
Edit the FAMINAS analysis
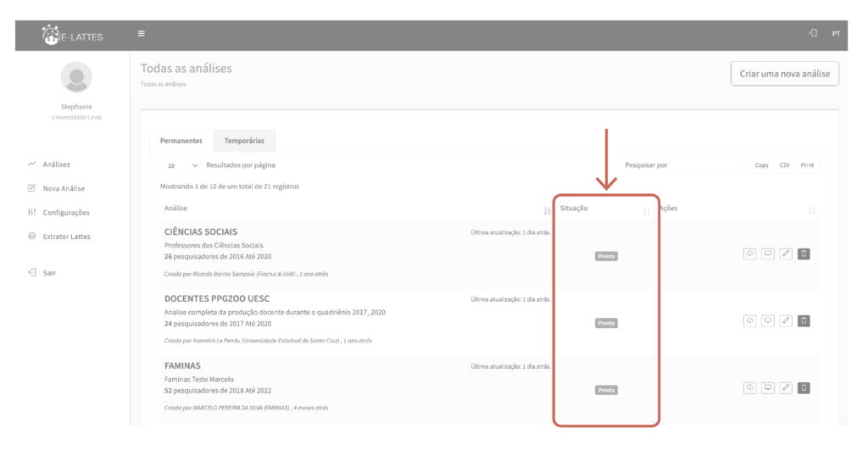786,387
